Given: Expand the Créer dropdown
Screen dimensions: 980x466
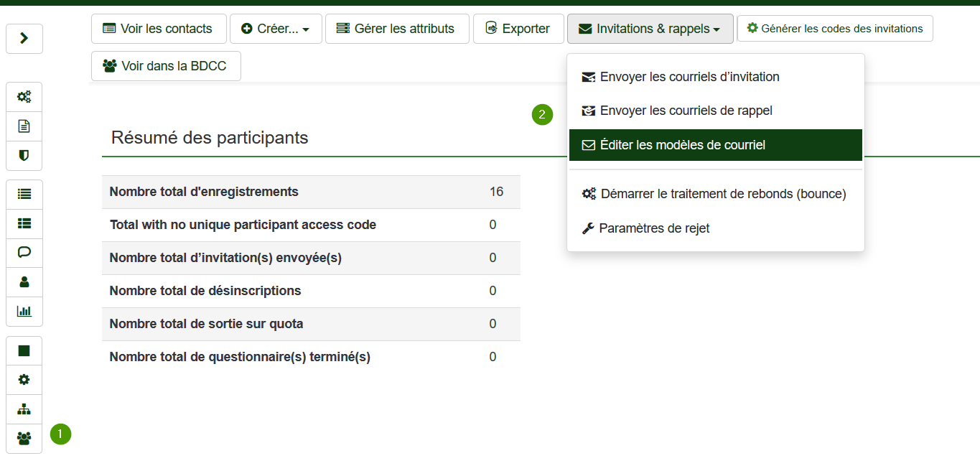Looking at the screenshot, I should [276, 29].
